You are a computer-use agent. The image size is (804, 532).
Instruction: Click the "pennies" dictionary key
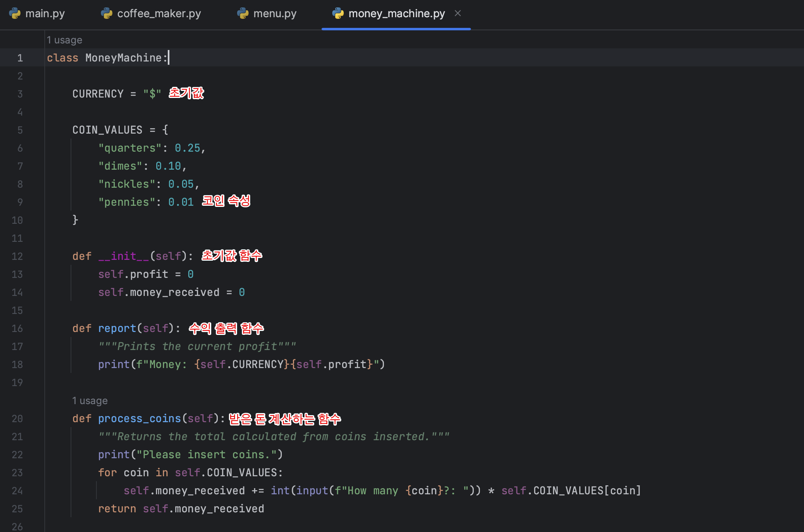(x=127, y=202)
